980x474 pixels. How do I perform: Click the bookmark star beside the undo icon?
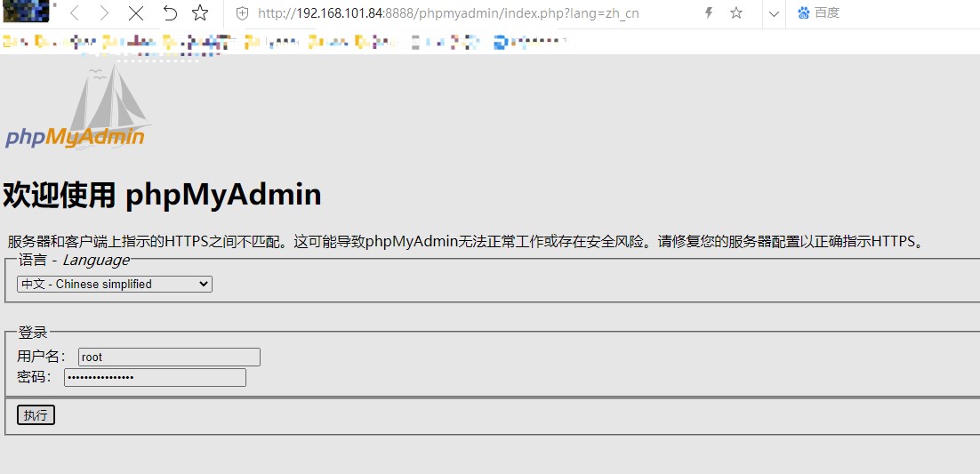click(200, 13)
